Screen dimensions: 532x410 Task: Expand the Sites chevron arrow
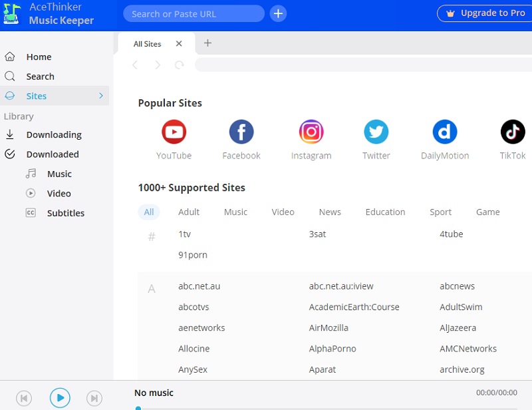tap(101, 96)
